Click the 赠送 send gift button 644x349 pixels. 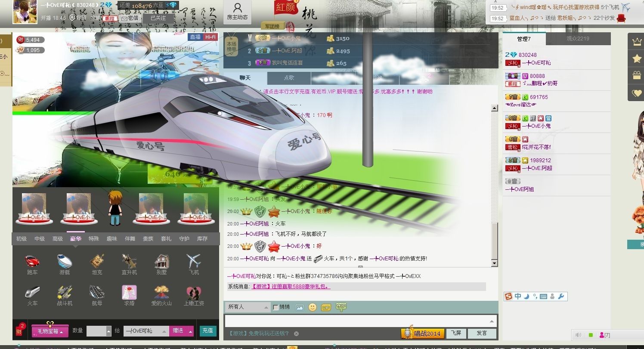178,330
